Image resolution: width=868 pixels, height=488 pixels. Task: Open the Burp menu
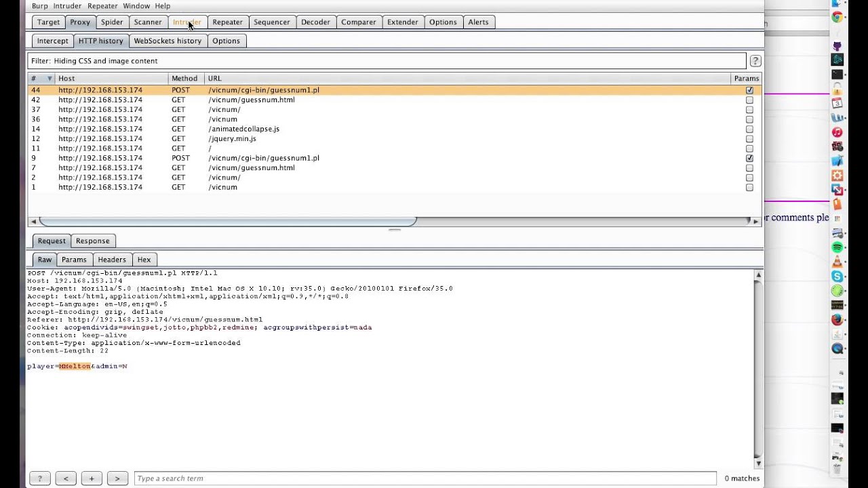(40, 6)
